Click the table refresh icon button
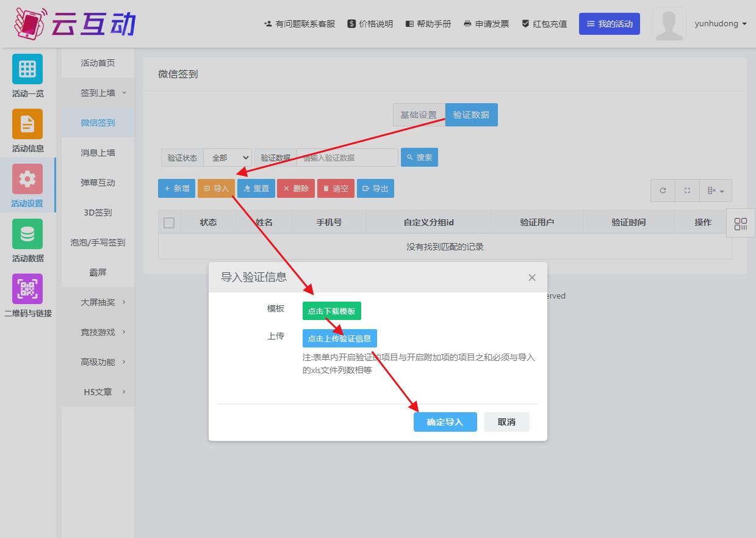Viewport: 756px width, 538px height. (x=663, y=191)
